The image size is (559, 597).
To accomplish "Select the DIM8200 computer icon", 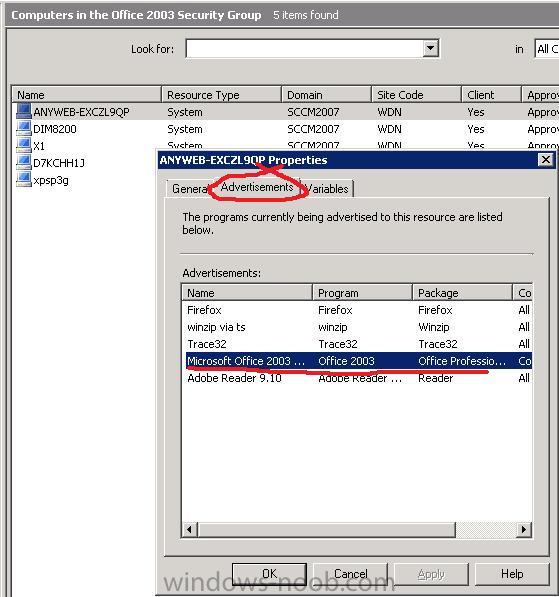I will (24, 128).
